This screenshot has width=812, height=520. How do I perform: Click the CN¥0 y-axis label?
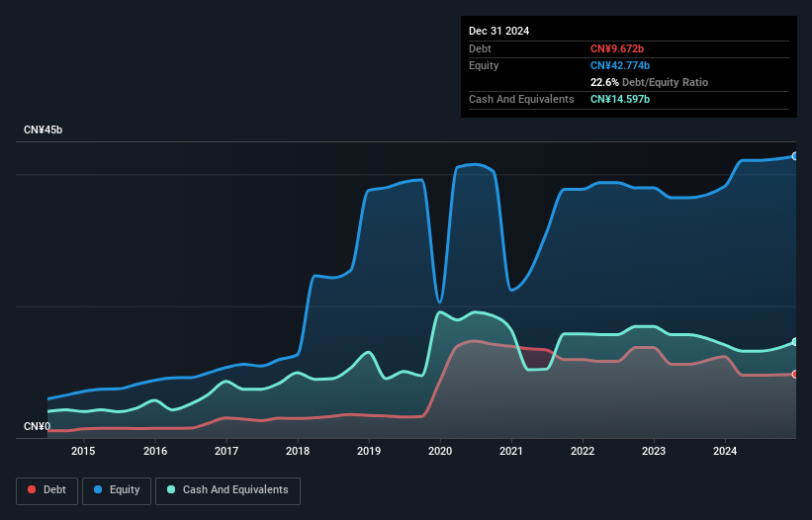(38, 426)
